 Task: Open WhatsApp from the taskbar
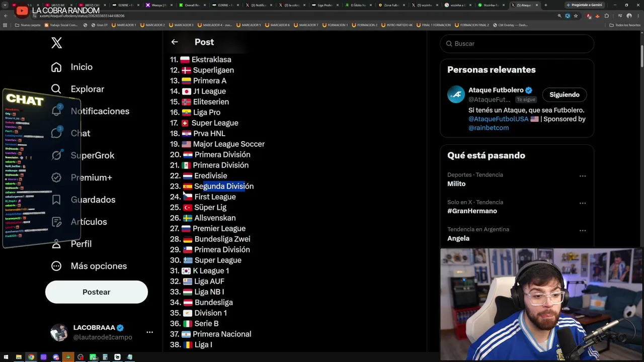coord(93,357)
